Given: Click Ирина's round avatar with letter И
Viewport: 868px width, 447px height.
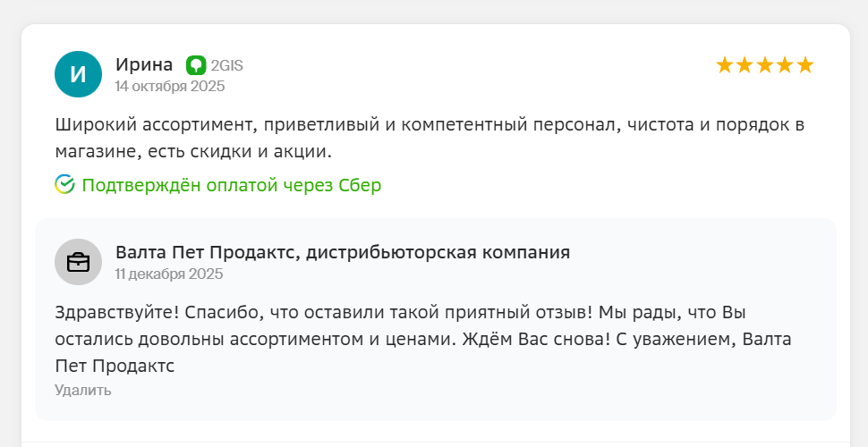Looking at the screenshot, I should pos(78,74).
